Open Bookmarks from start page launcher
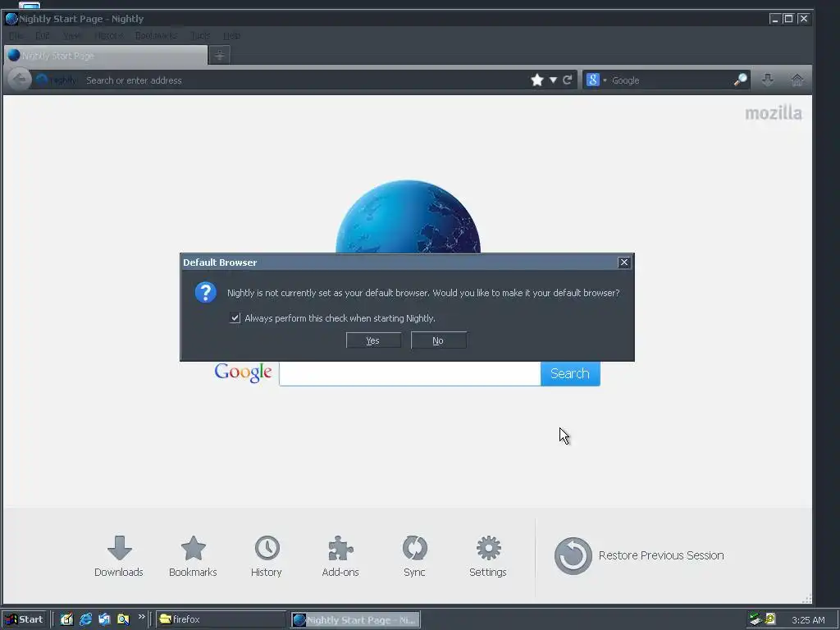 coord(193,556)
